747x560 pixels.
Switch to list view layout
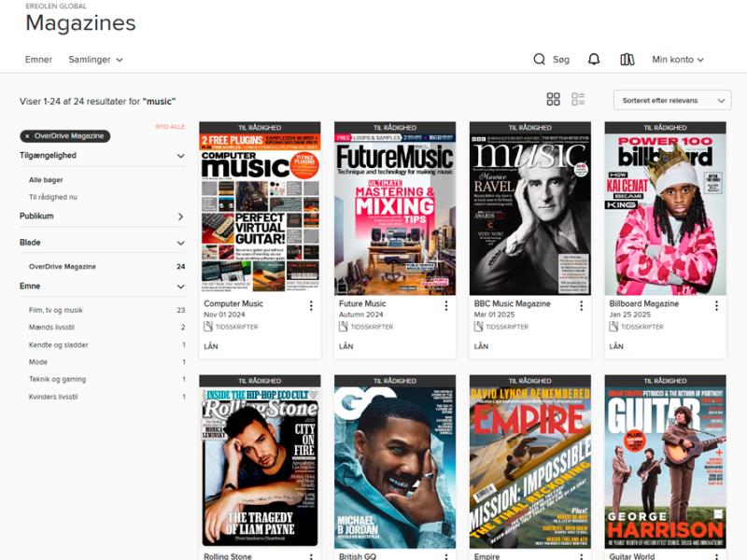pos(578,100)
